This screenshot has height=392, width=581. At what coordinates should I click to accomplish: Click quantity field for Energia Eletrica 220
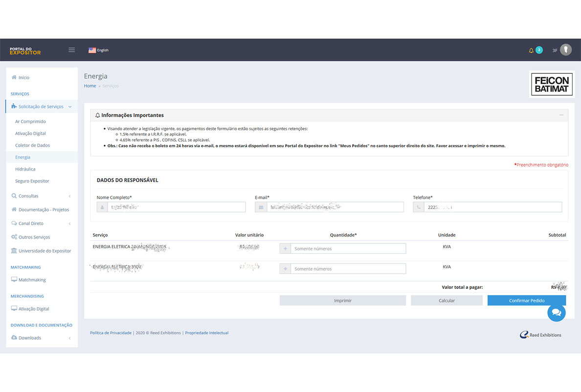(348, 248)
